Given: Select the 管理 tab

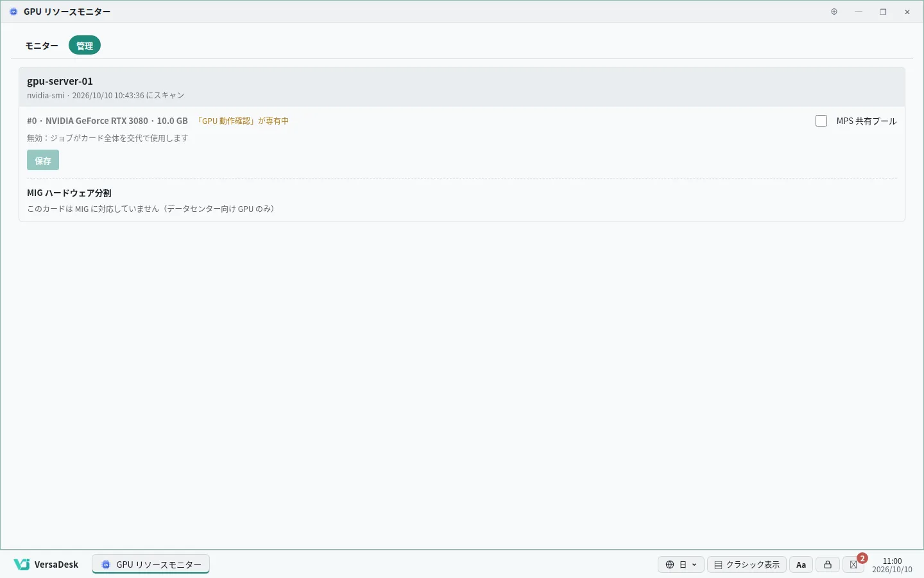Looking at the screenshot, I should click(x=85, y=46).
